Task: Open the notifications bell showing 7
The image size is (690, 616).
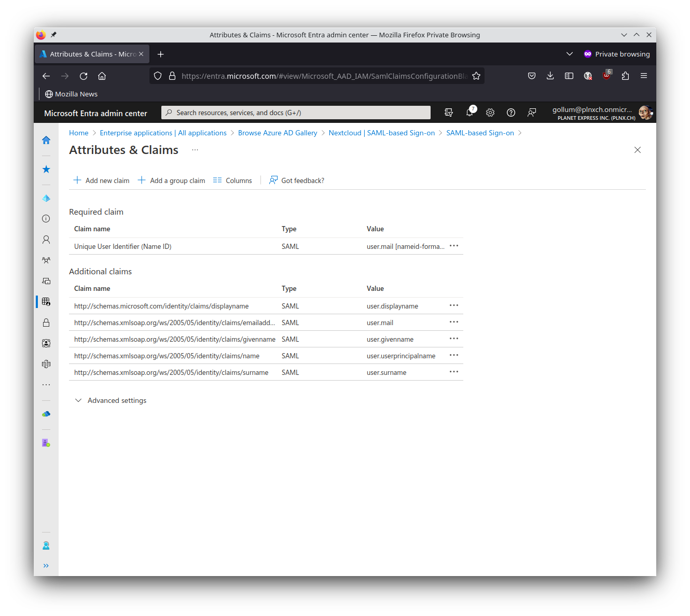Action: pyautogui.click(x=470, y=113)
